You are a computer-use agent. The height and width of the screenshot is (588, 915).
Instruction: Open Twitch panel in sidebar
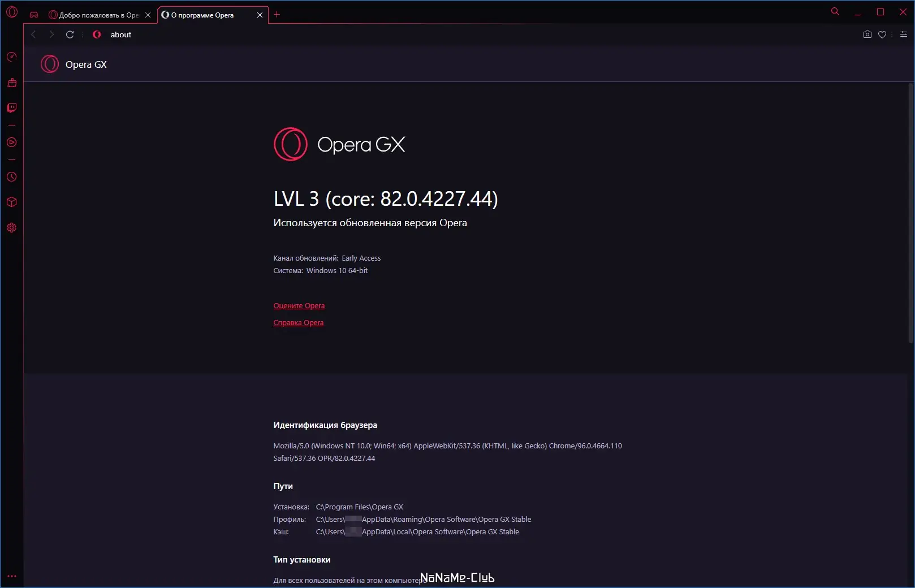pyautogui.click(x=11, y=107)
